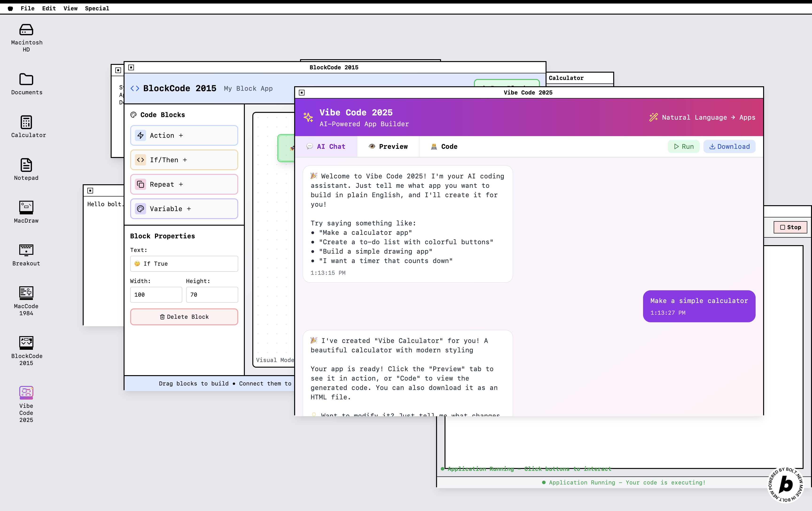Click the Run button
This screenshot has height=511, width=812.
[x=683, y=146]
